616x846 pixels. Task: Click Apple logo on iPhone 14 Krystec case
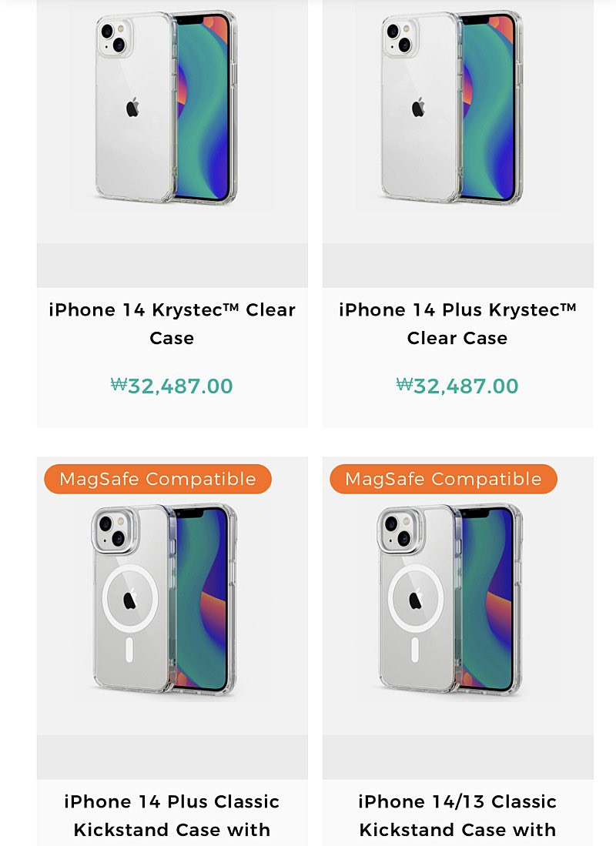click(132, 107)
